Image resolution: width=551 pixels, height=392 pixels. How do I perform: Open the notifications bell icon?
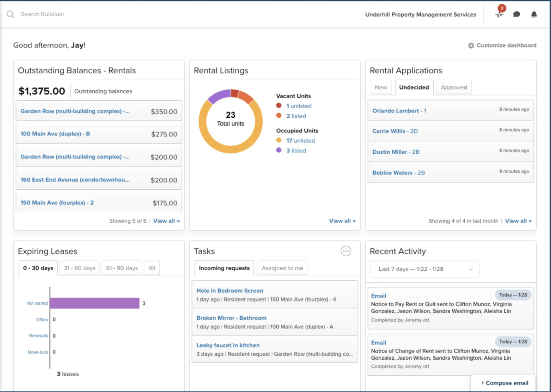(x=534, y=14)
